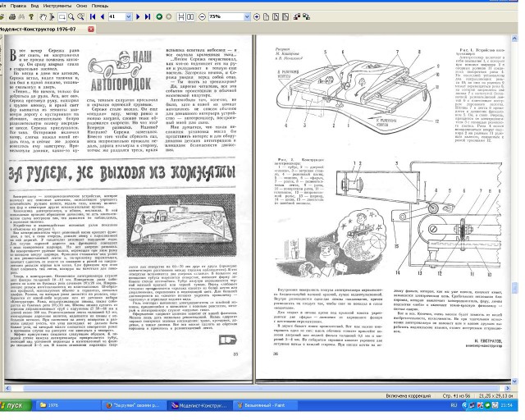Toggle the rectangle selection tool
525x420 pixels.
point(62,16)
